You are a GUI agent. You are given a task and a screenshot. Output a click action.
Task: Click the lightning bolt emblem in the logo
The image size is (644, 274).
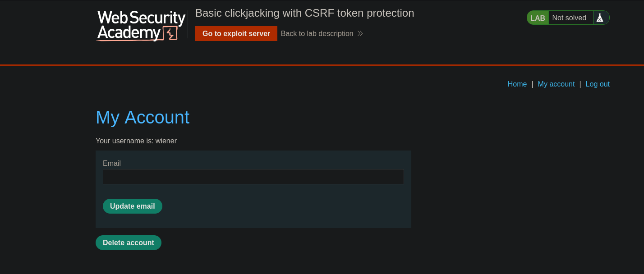point(170,33)
